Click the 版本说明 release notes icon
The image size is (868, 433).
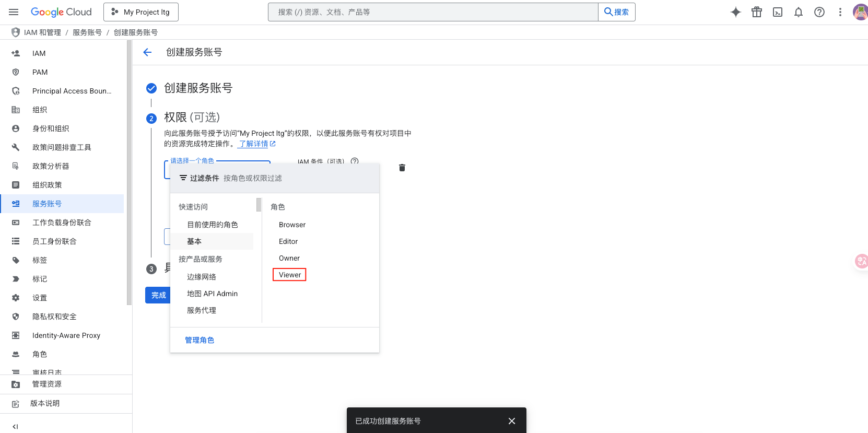point(16,404)
